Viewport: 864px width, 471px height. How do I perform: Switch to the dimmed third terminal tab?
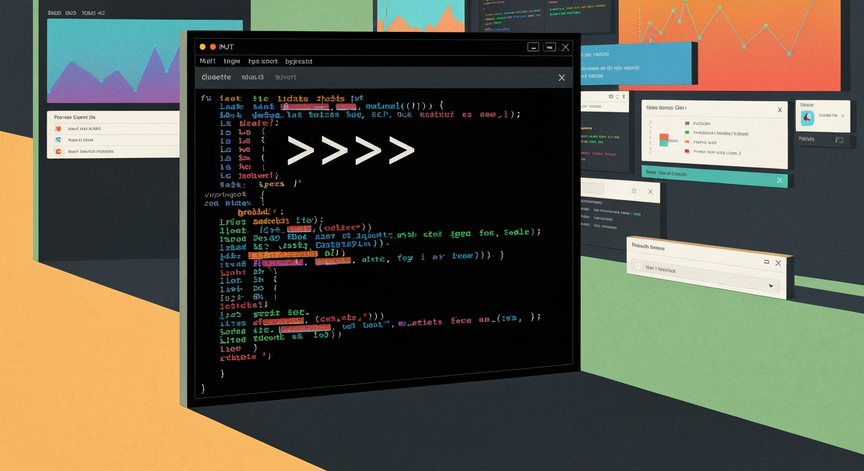285,77
